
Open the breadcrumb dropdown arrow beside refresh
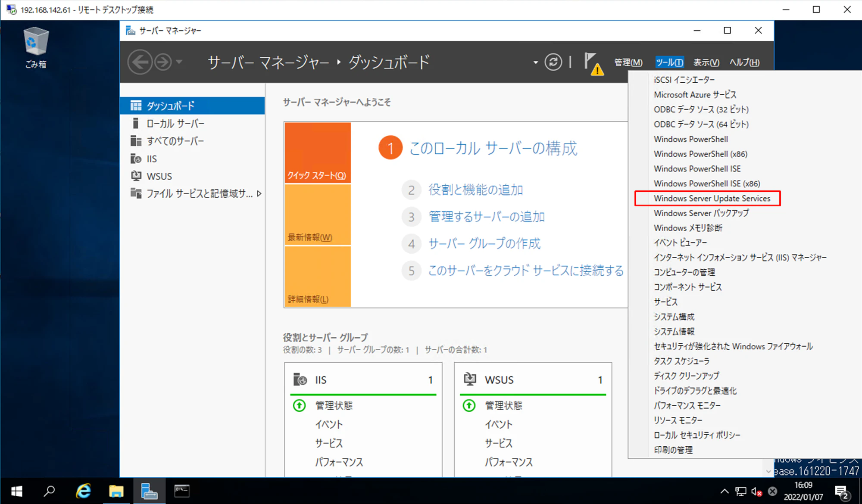pyautogui.click(x=535, y=62)
